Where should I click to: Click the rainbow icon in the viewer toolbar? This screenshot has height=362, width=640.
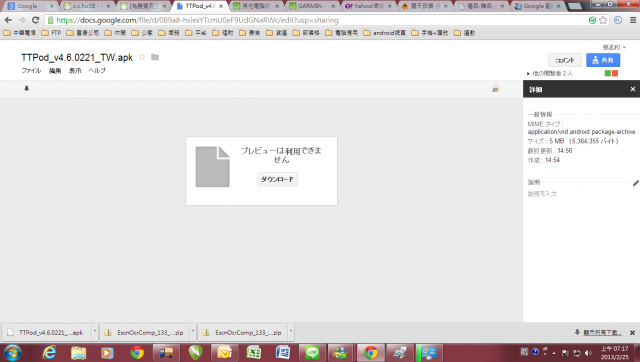[x=496, y=89]
